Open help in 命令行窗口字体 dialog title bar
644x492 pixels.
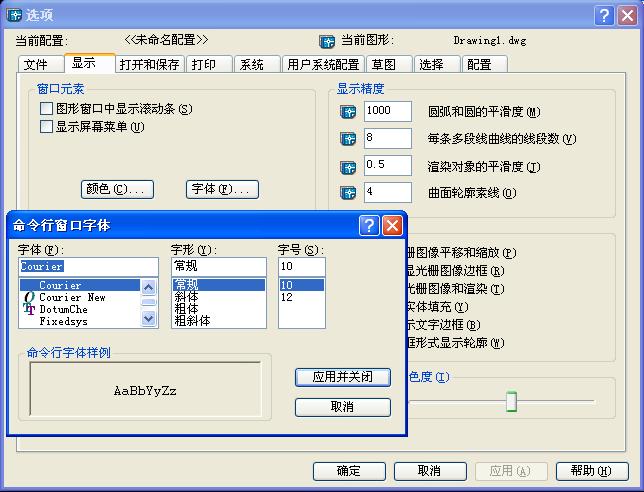369,225
